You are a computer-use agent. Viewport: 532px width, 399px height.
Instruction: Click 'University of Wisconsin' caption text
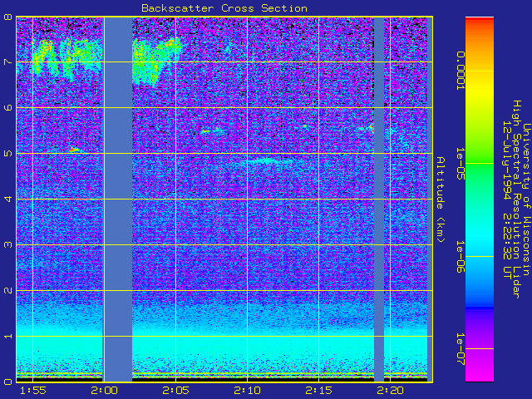tap(526, 199)
